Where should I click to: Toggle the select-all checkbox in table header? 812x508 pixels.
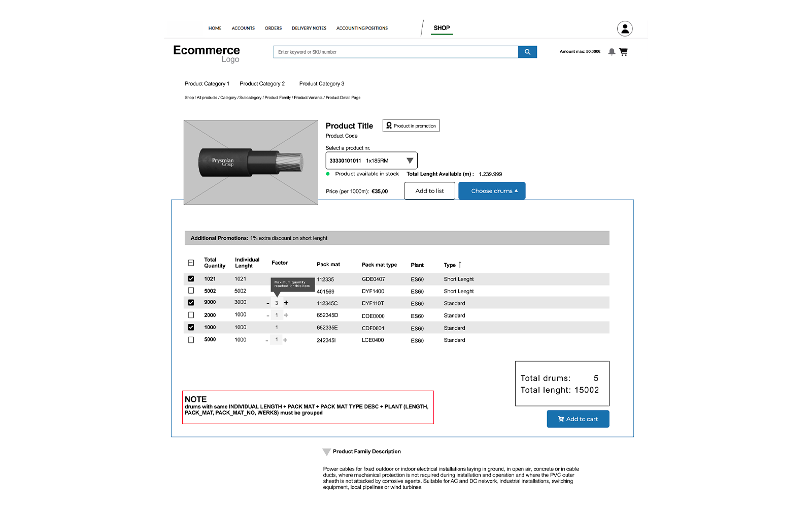191,263
